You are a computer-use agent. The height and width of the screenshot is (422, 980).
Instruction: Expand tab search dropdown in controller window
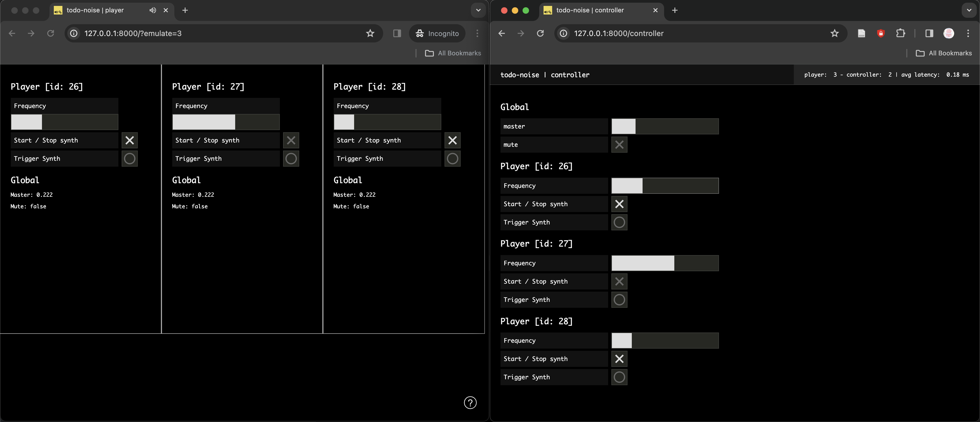tap(969, 10)
